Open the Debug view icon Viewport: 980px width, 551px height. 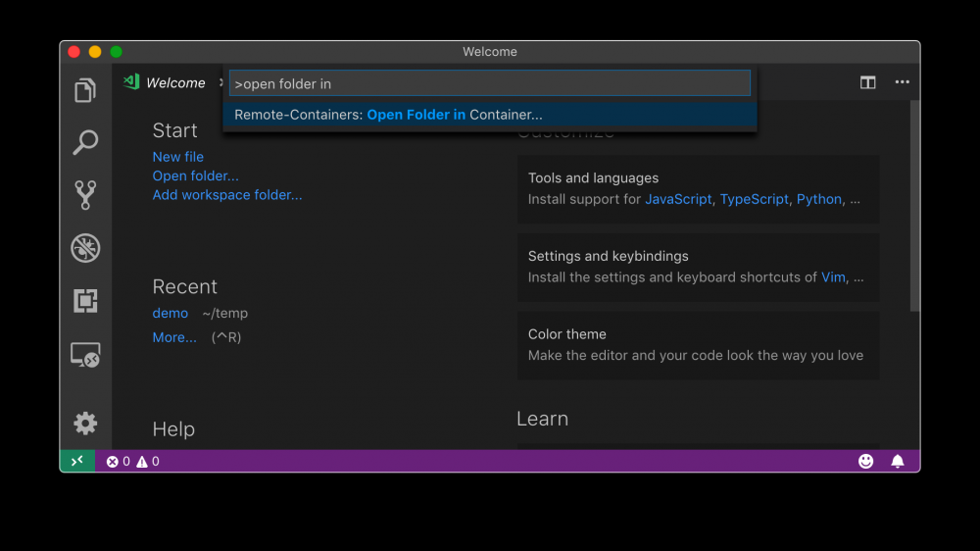[x=85, y=248]
